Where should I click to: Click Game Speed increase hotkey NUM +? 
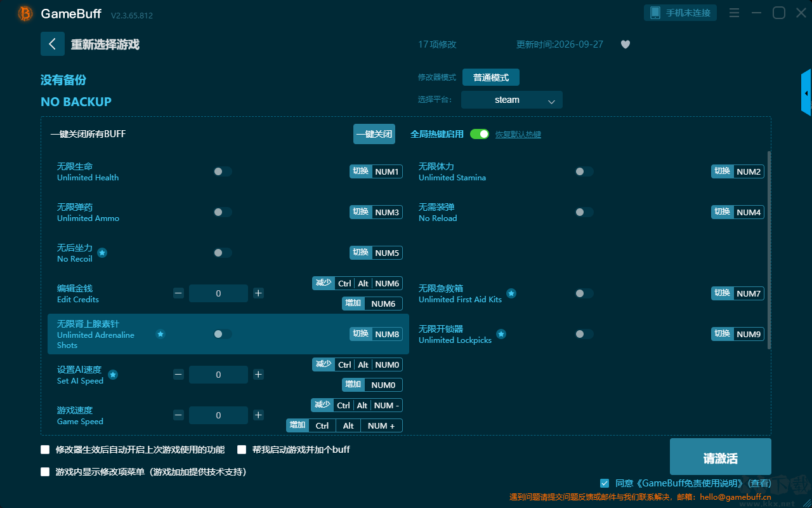pos(344,425)
